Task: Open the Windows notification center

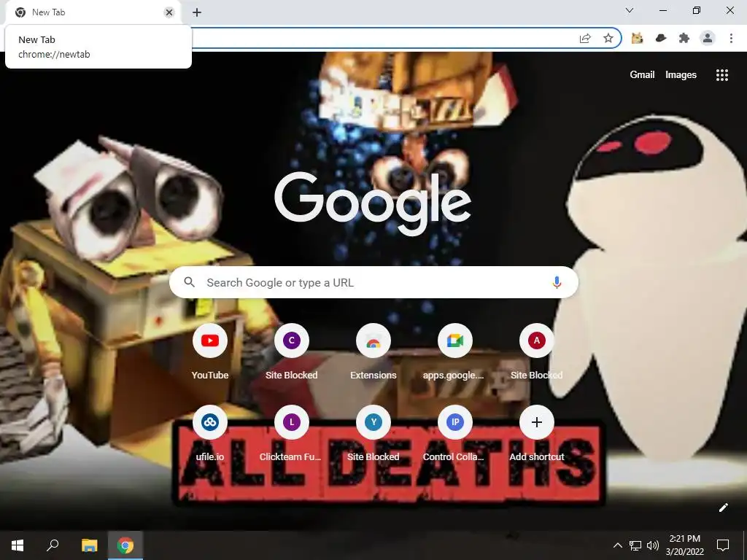Action: pyautogui.click(x=723, y=545)
